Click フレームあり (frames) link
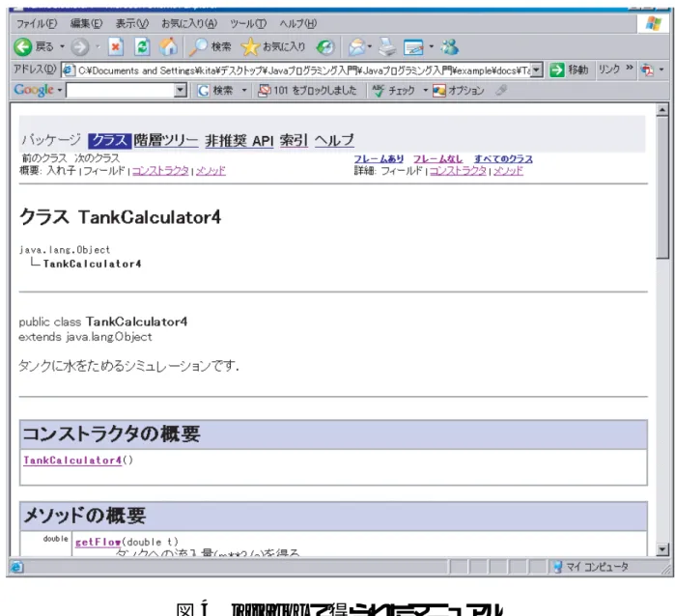The width and height of the screenshot is (675, 616). 379,159
